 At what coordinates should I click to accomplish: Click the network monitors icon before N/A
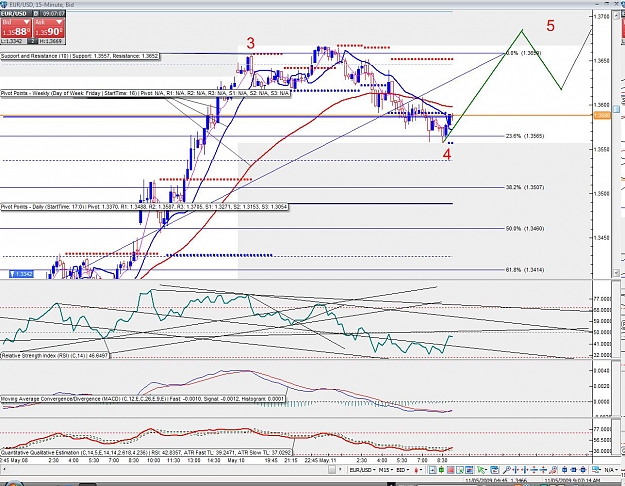pyautogui.click(x=596, y=470)
